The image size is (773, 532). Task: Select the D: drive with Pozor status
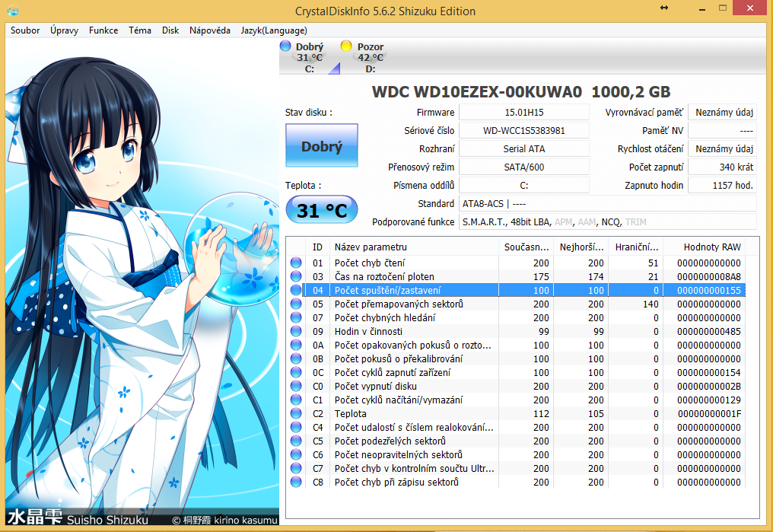pos(370,57)
